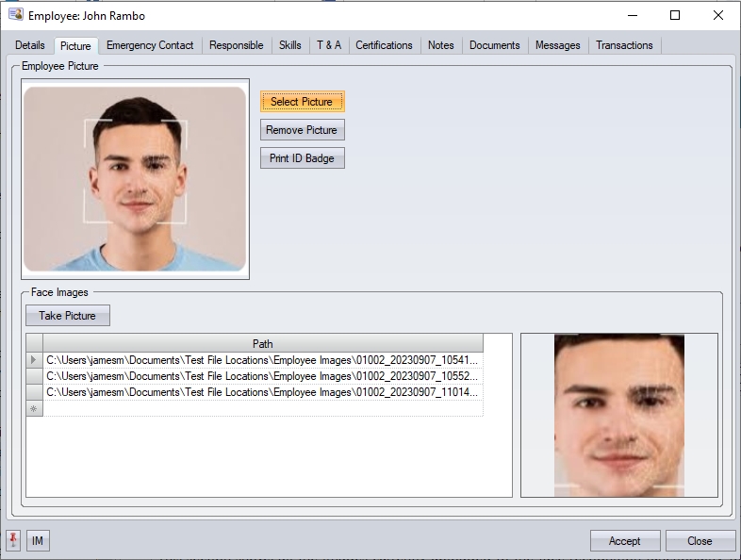Open the Transactions tab
This screenshot has height=560, width=741.
coord(624,45)
